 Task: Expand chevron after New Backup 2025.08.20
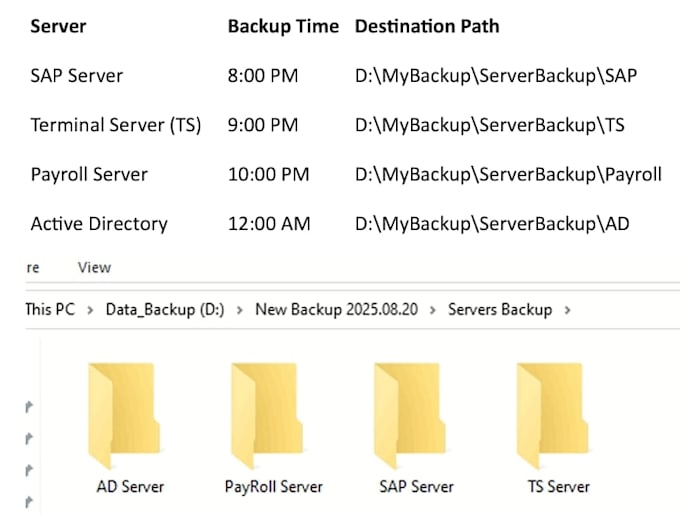433,310
